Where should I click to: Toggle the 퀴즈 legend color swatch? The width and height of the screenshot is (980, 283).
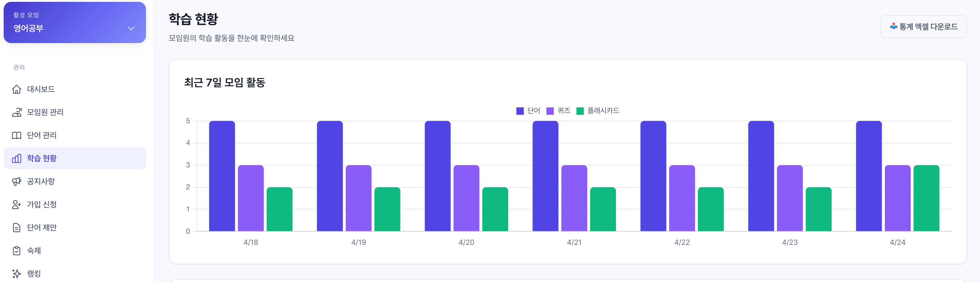[550, 111]
